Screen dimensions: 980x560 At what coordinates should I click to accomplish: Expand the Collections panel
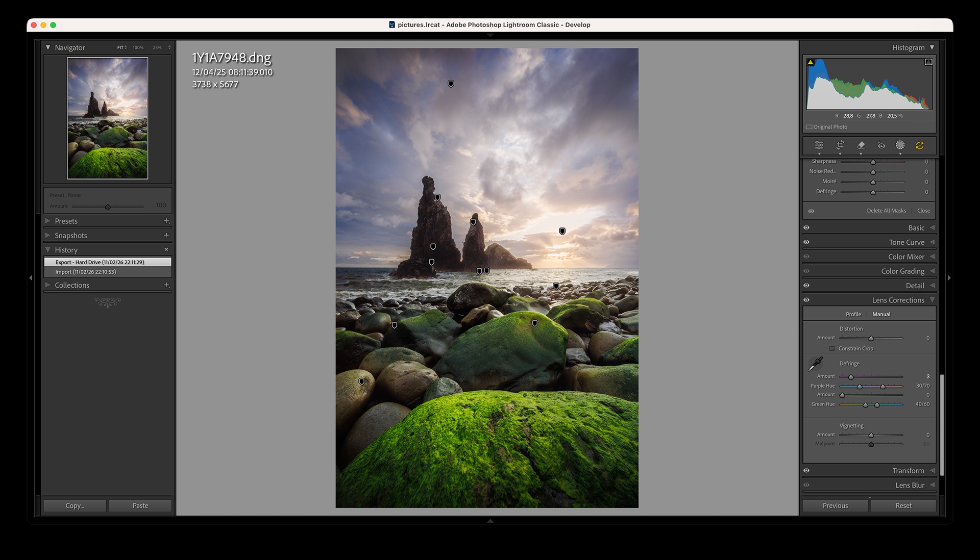pos(47,285)
